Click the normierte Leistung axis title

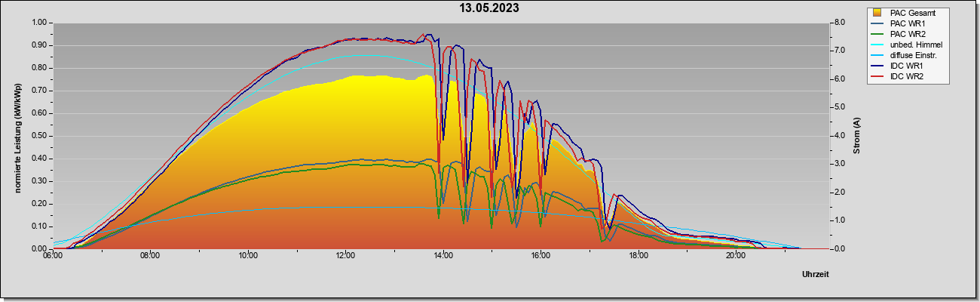coord(18,136)
